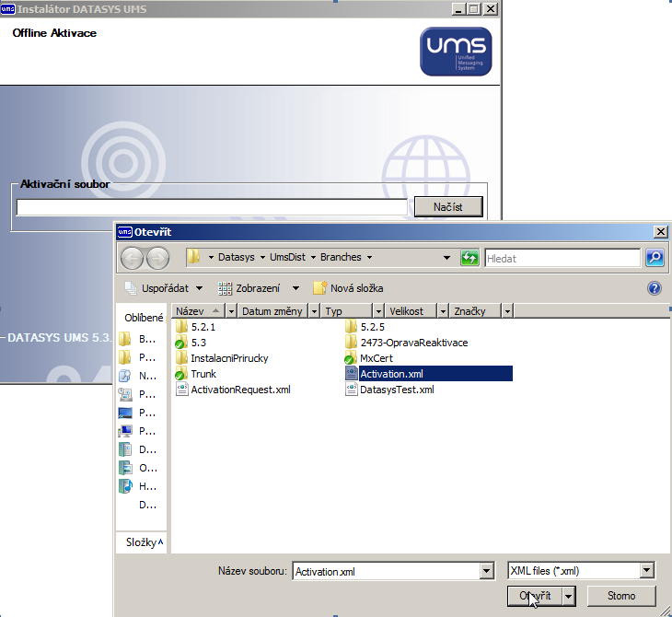Click the Název souboru filename field
Image resolution: width=672 pixels, height=617 pixels.
pyautogui.click(x=386, y=571)
